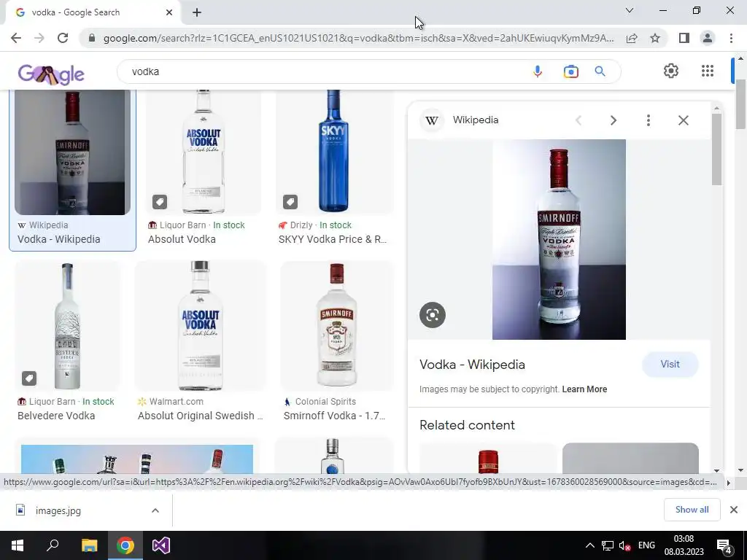Screen dimensions: 747x560
Task: Click the vodka search input field
Action: click(324, 71)
